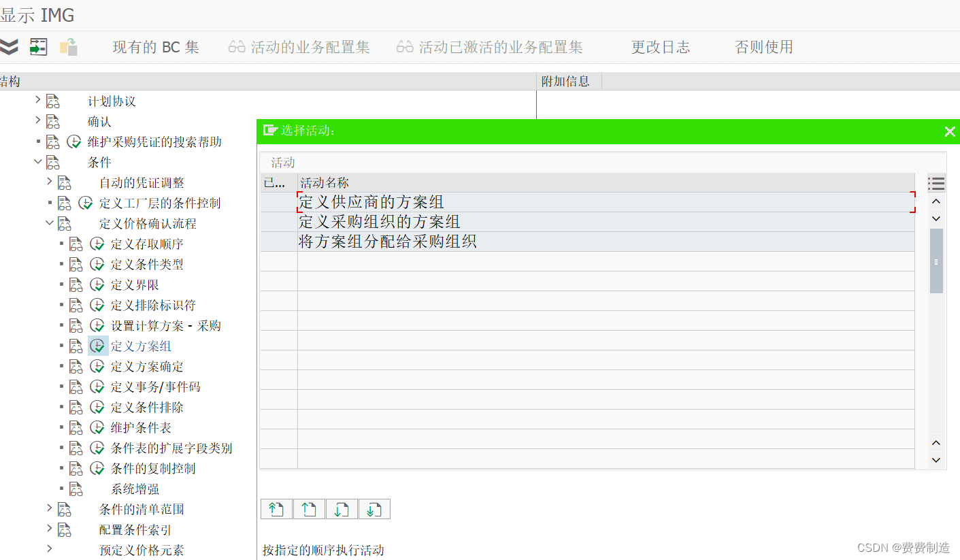
Task: Collapse the 条件 tree node
Action: [38, 162]
